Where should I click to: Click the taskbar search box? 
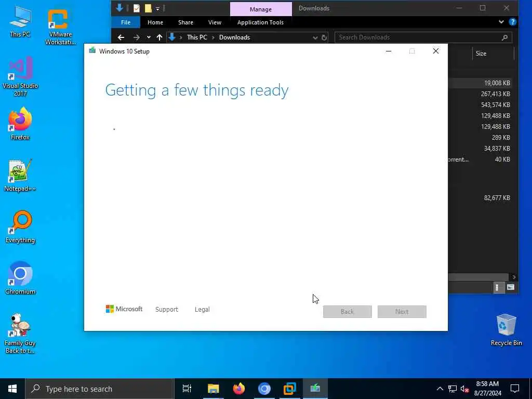coord(99,389)
